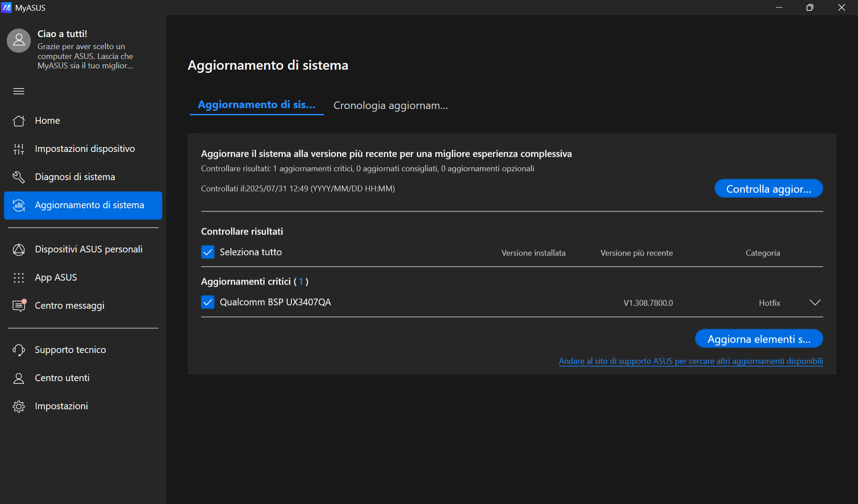Click the Aggiorna elementi s... button
This screenshot has height=504, width=858.
pos(759,339)
